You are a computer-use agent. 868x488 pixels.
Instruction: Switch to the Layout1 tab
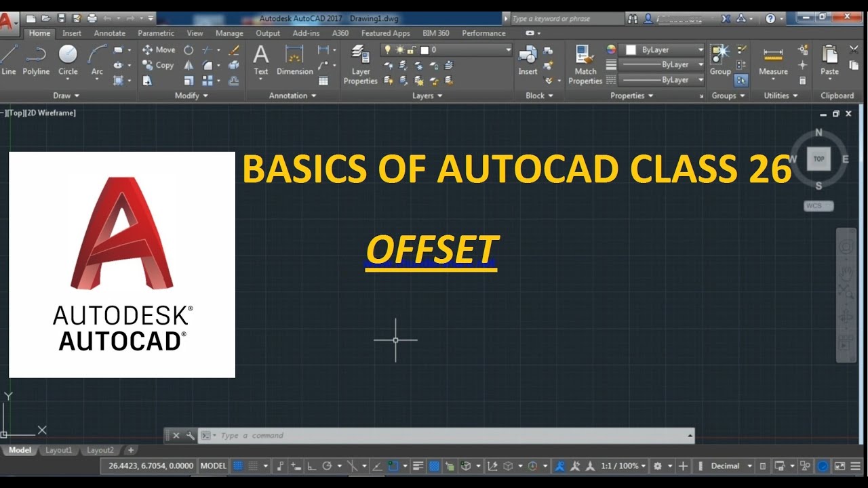[x=58, y=450]
